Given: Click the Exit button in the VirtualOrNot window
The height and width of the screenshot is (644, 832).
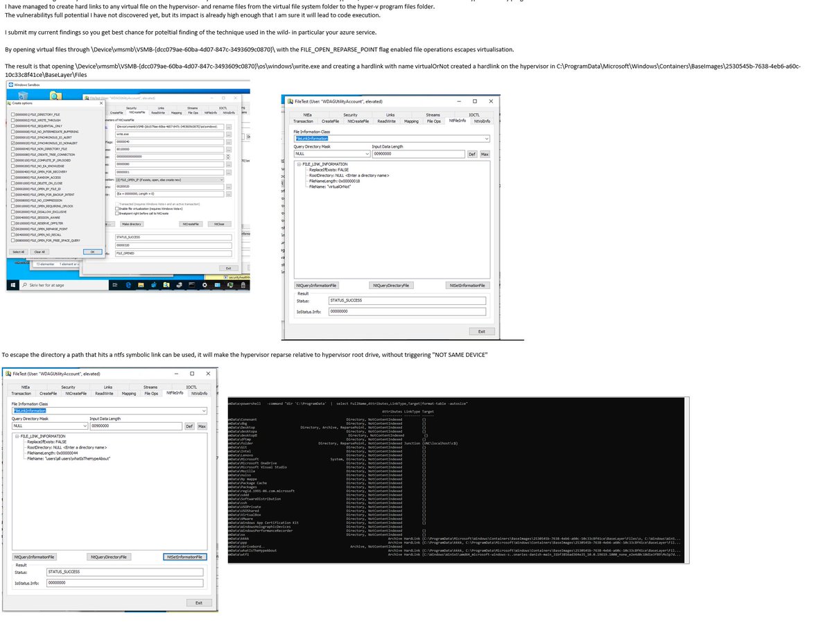Looking at the screenshot, I should 482,331.
